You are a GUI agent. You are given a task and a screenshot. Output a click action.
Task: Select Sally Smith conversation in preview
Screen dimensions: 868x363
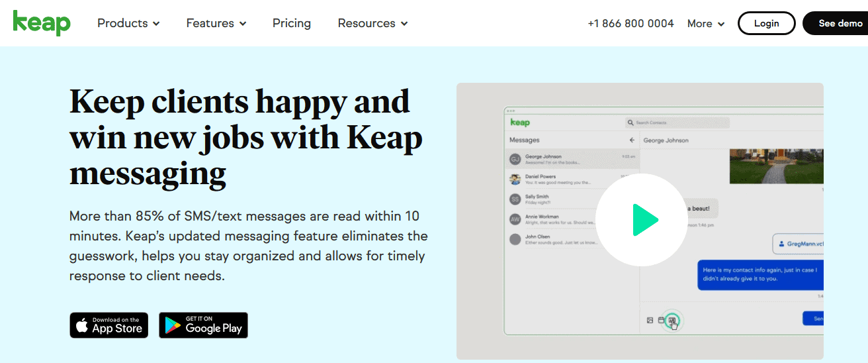572,199
